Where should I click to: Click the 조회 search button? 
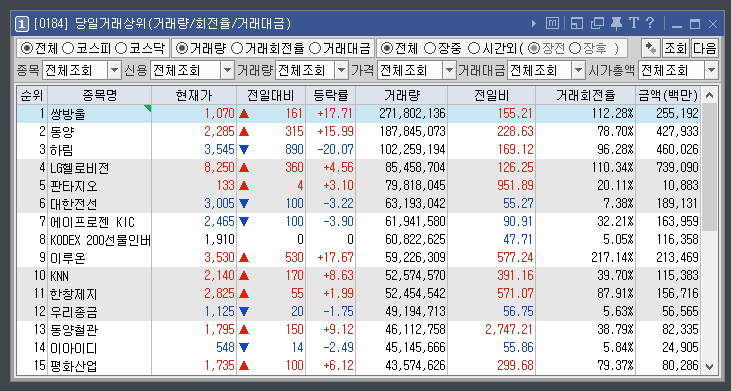coord(676,48)
